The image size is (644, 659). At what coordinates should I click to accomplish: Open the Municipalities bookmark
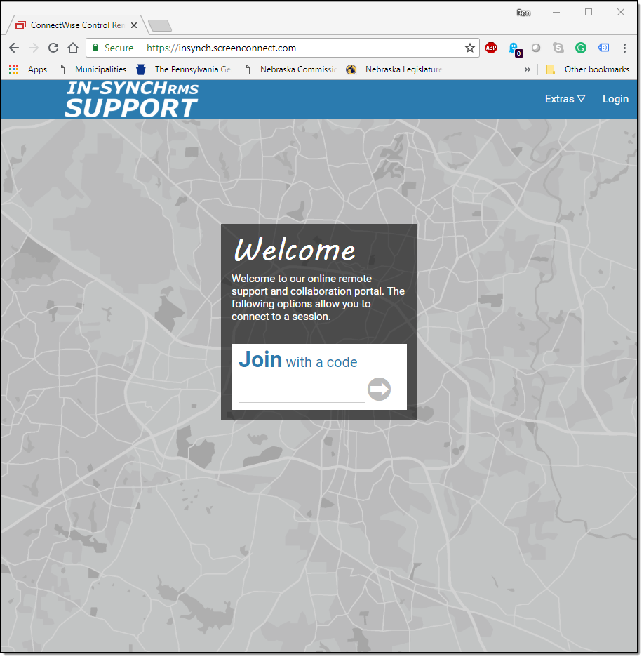92,69
